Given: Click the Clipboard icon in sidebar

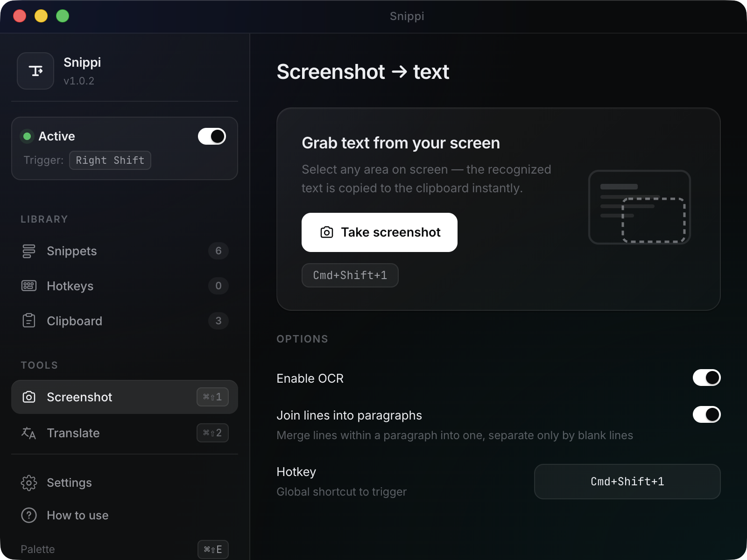Looking at the screenshot, I should [29, 321].
